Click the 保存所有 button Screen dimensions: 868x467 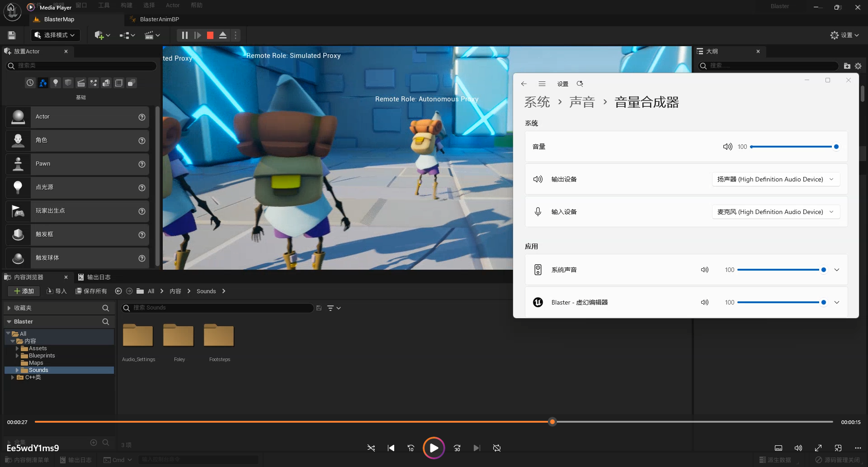(x=91, y=291)
